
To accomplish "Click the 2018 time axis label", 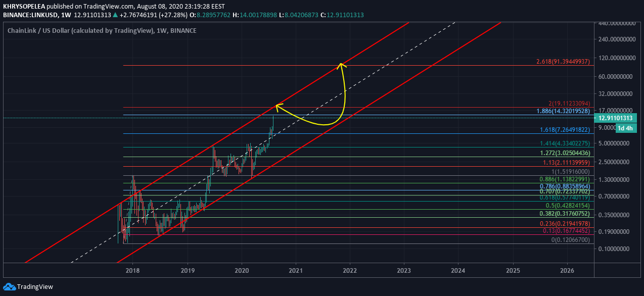I will coord(133,270).
